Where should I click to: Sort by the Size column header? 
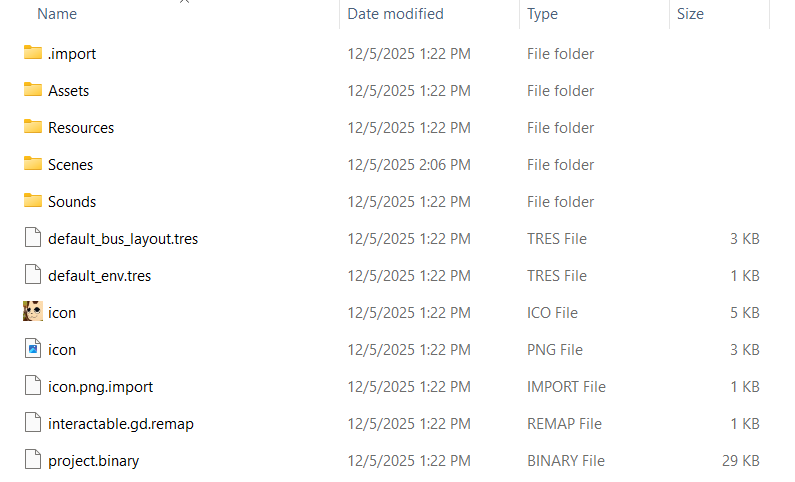690,14
